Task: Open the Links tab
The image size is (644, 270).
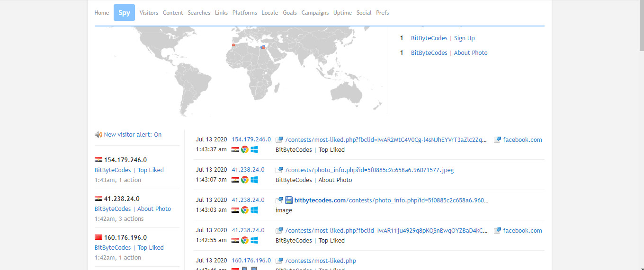Action: (221, 13)
